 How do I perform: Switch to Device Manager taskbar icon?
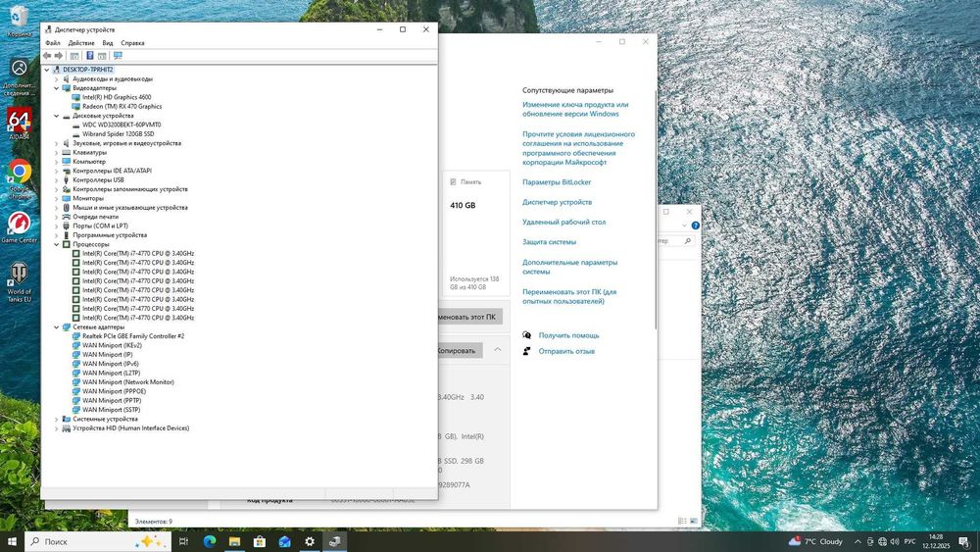pos(334,541)
